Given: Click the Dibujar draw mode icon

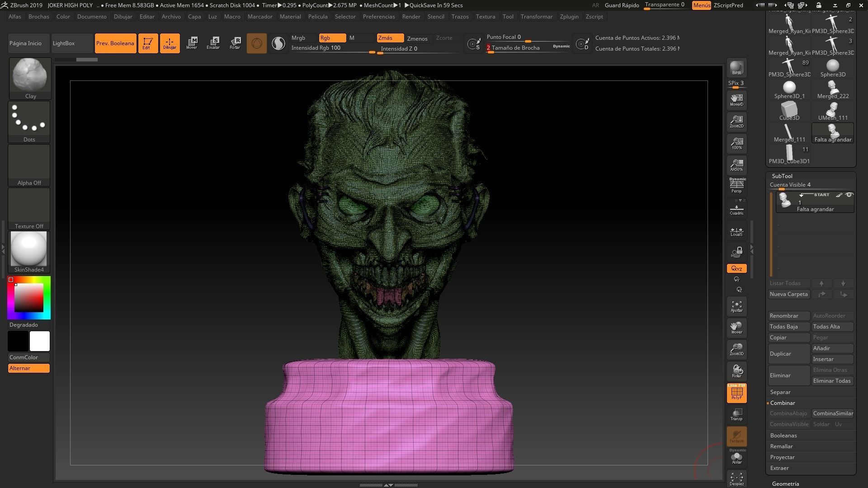Looking at the screenshot, I should (x=170, y=43).
